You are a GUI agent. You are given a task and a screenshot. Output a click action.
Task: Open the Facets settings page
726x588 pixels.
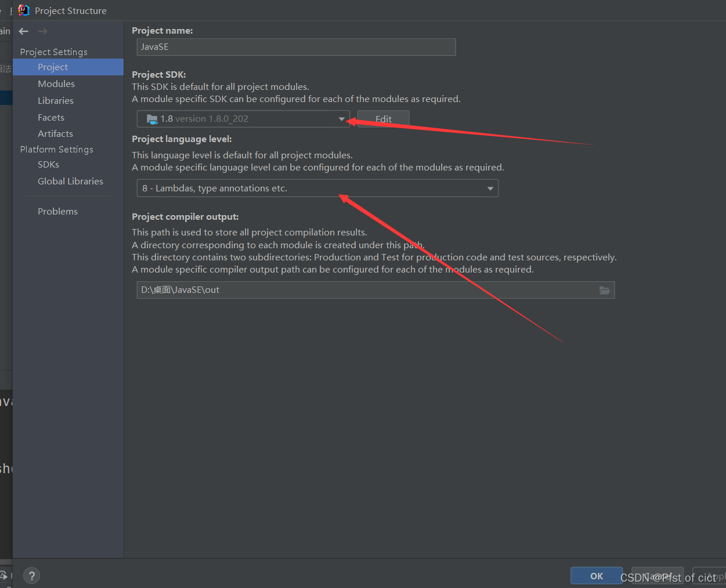(x=51, y=118)
